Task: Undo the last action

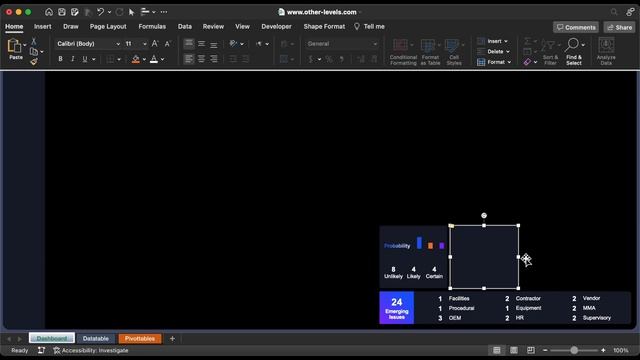Action: pyautogui.click(x=100, y=12)
